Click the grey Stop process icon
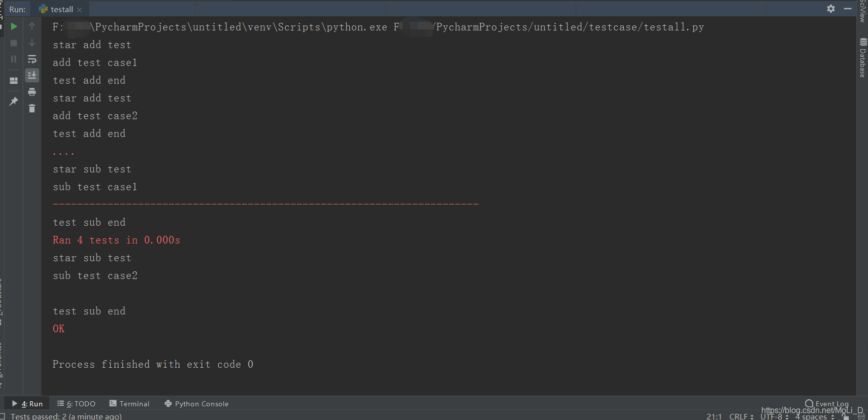This screenshot has width=868, height=420. [x=14, y=43]
